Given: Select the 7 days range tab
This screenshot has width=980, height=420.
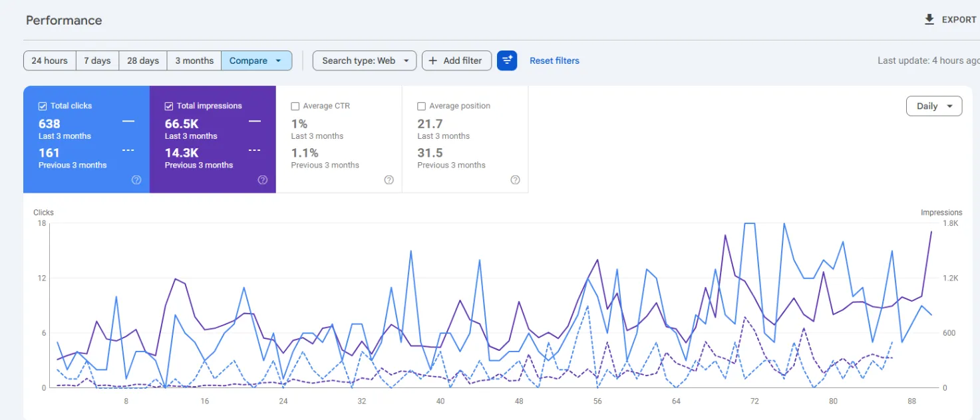Looking at the screenshot, I should point(97,60).
